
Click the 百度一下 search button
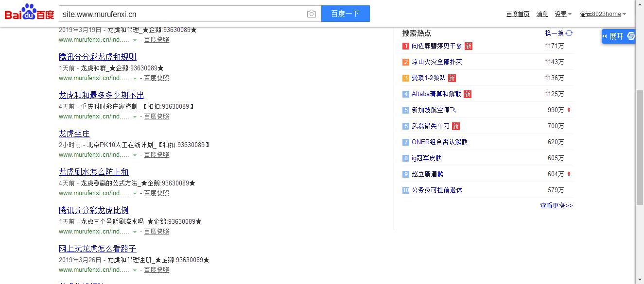[x=346, y=14]
